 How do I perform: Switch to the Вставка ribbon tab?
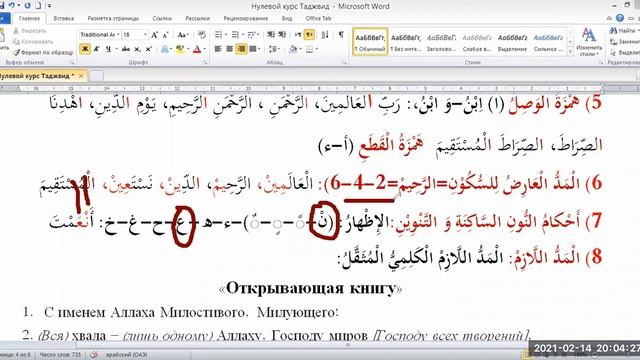point(64,18)
